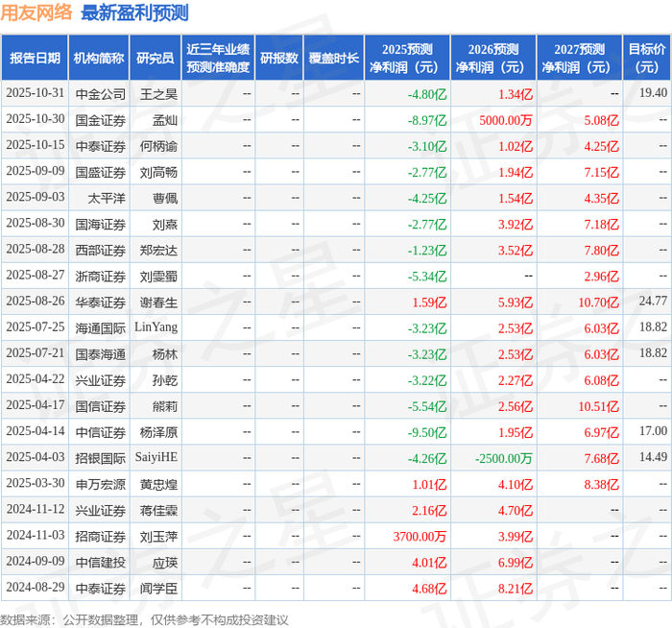
Task: Select the 报告日期 column header
Action: coord(35,58)
